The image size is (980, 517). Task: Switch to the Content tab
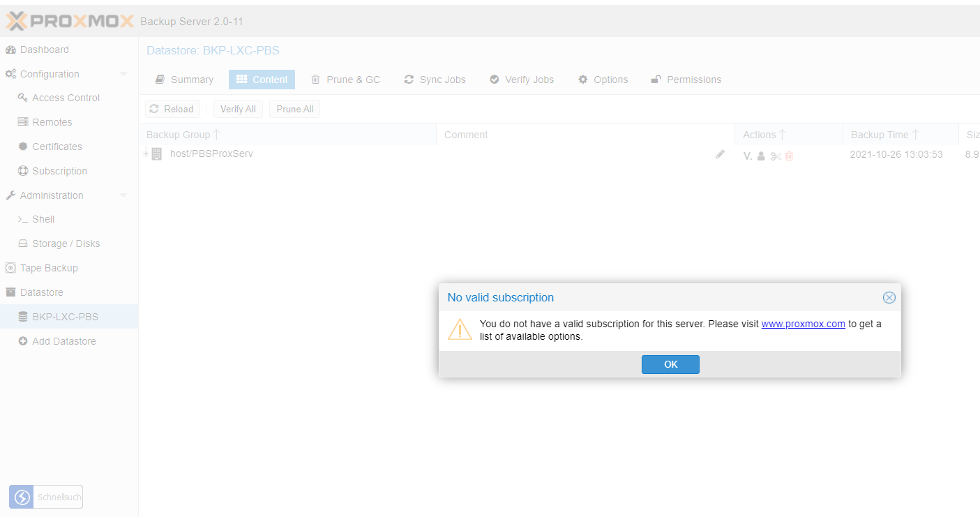click(x=262, y=80)
